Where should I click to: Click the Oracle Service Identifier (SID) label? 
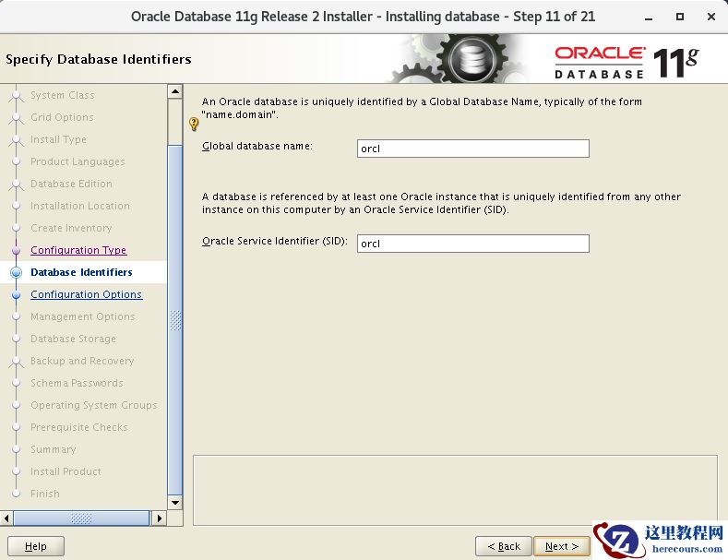275,241
